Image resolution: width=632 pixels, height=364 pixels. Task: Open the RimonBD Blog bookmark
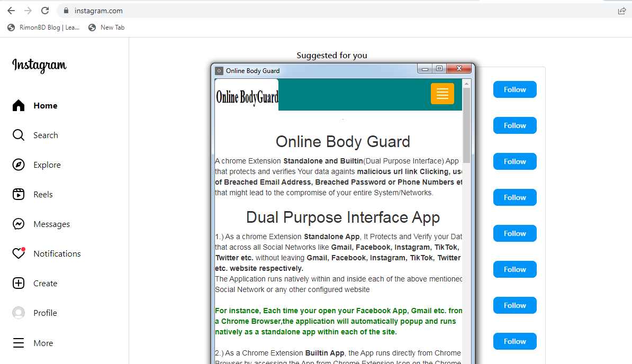pos(43,28)
